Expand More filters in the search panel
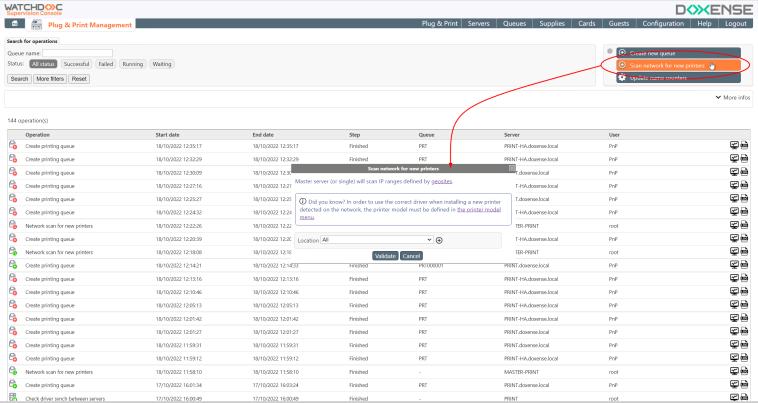The width and height of the screenshot is (758, 403). [50, 78]
